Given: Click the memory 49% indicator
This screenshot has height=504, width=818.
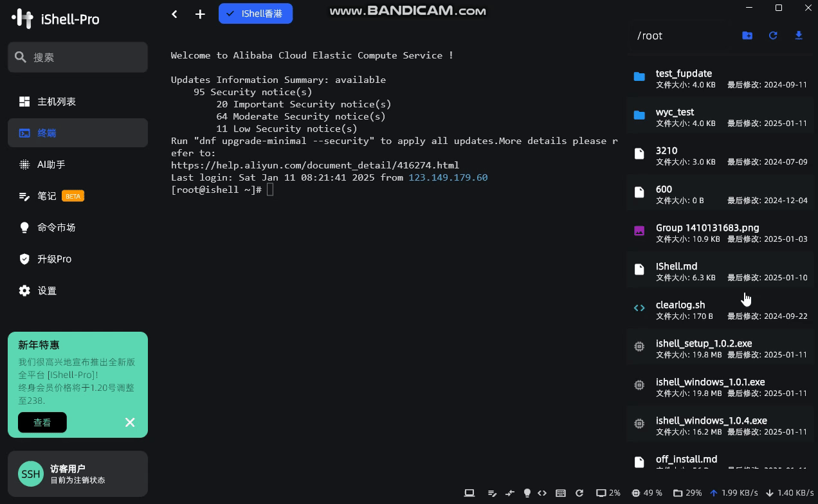Looking at the screenshot, I should point(646,493).
